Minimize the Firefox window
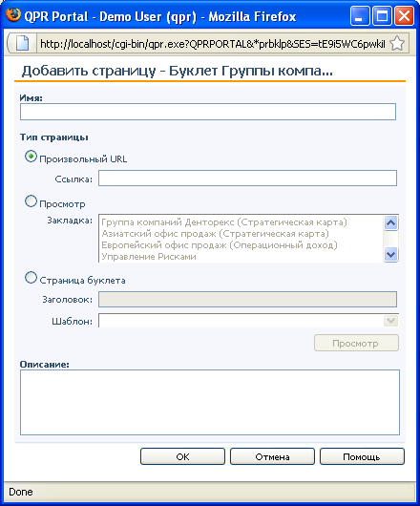Screen dimensions: 420x506 click(360, 16)
